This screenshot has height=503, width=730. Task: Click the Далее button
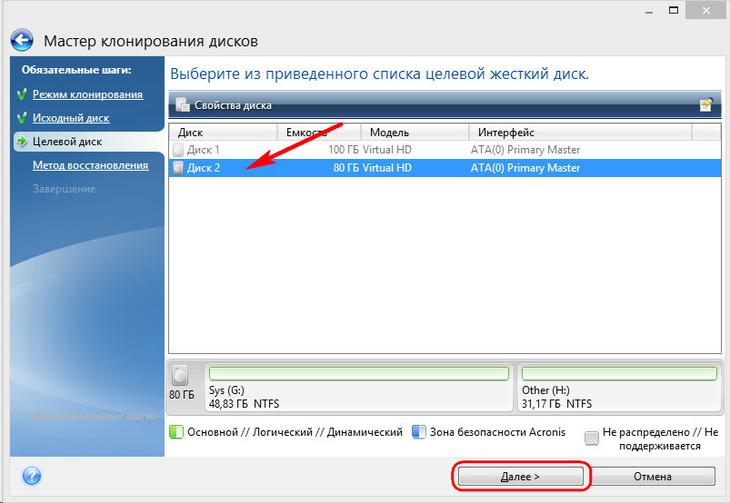[x=520, y=476]
